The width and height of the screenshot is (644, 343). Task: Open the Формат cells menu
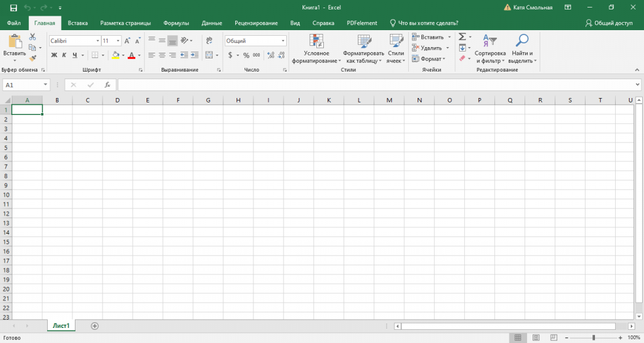pos(429,58)
